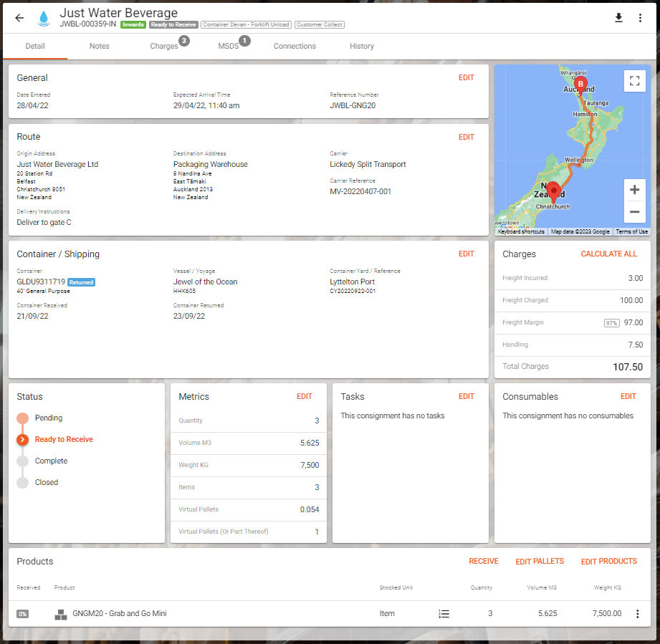
Task: Select the Complete status circle
Action: 23,461
